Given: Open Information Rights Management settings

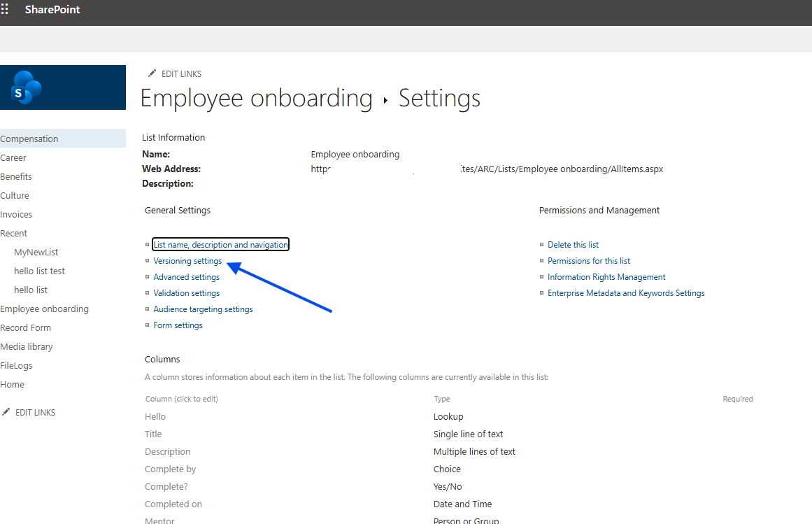Looking at the screenshot, I should click(x=606, y=277).
